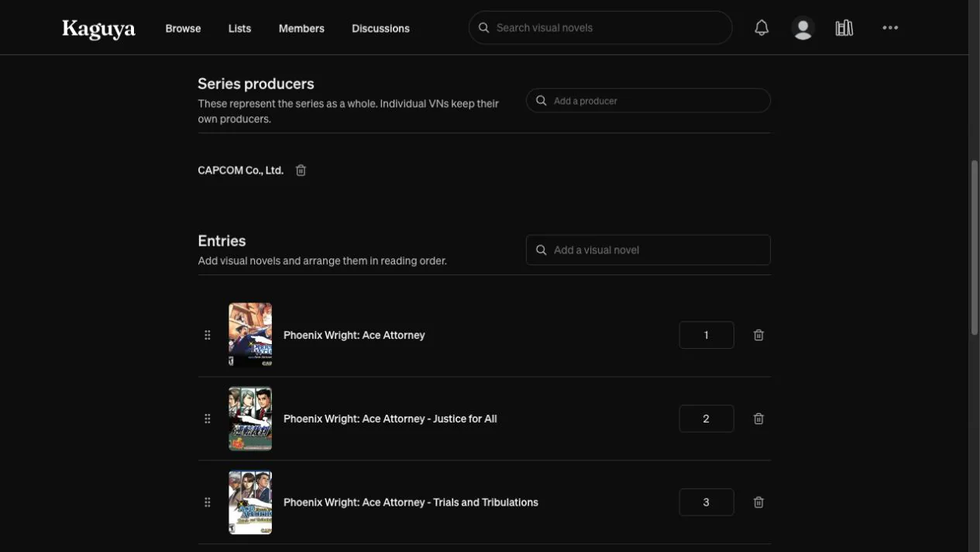
Task: Open cover of Trials and Tribulations
Action: coord(250,502)
